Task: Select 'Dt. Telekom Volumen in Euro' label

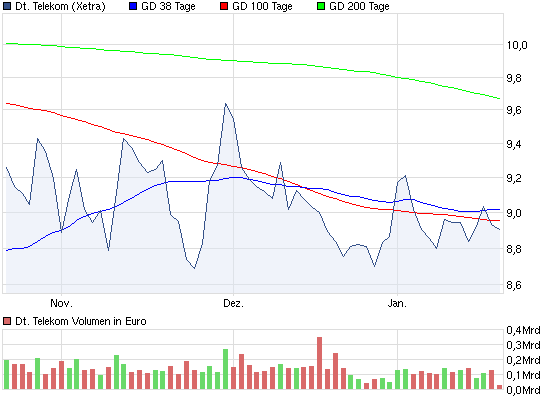Action: point(81,321)
